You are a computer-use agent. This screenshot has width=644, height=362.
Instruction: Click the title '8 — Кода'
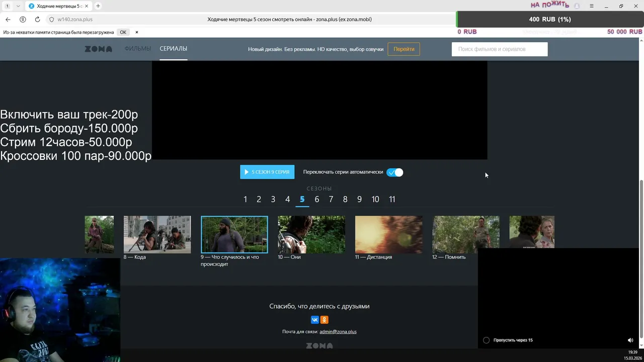tap(135, 257)
